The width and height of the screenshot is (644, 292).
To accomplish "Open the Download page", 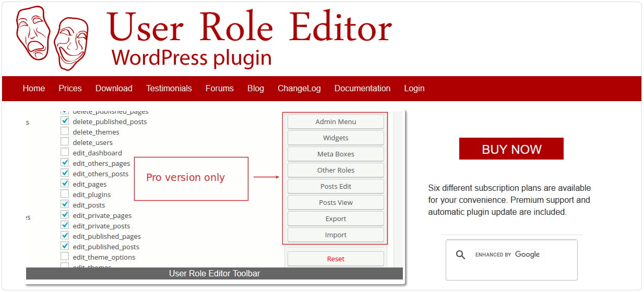I will click(114, 88).
